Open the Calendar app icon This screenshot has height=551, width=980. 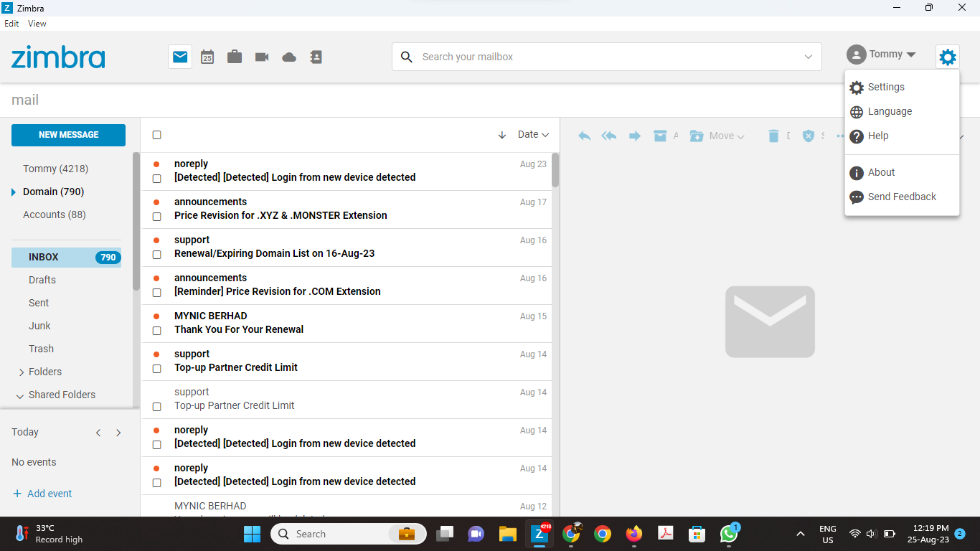207,57
